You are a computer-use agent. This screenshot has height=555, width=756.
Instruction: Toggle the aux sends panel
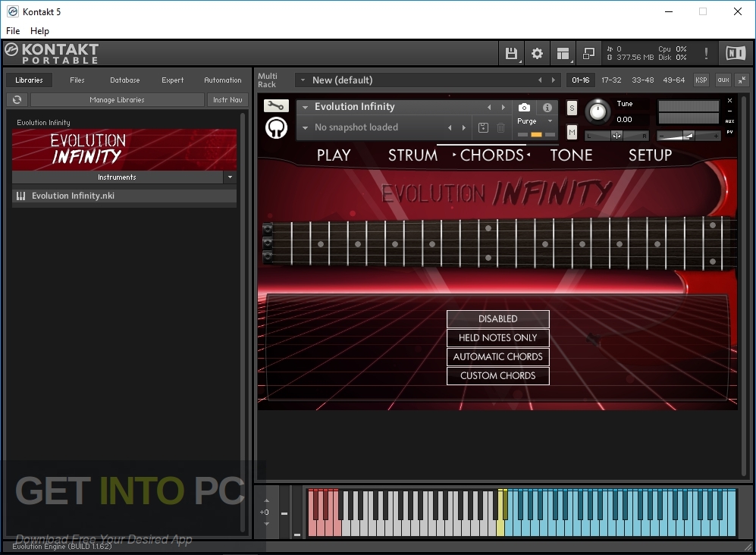tap(723, 80)
